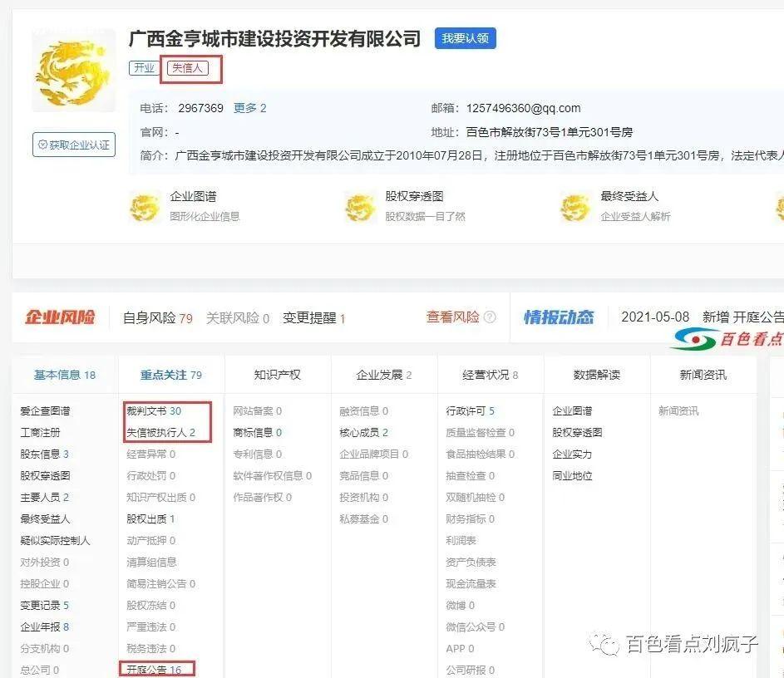784x678 pixels.
Task: Open 企业实力 under 数据解读
Action: tap(573, 454)
